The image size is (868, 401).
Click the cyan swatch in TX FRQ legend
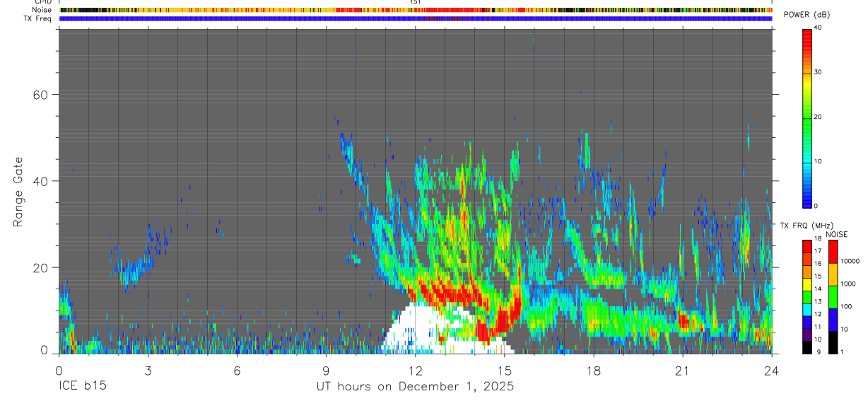807,310
